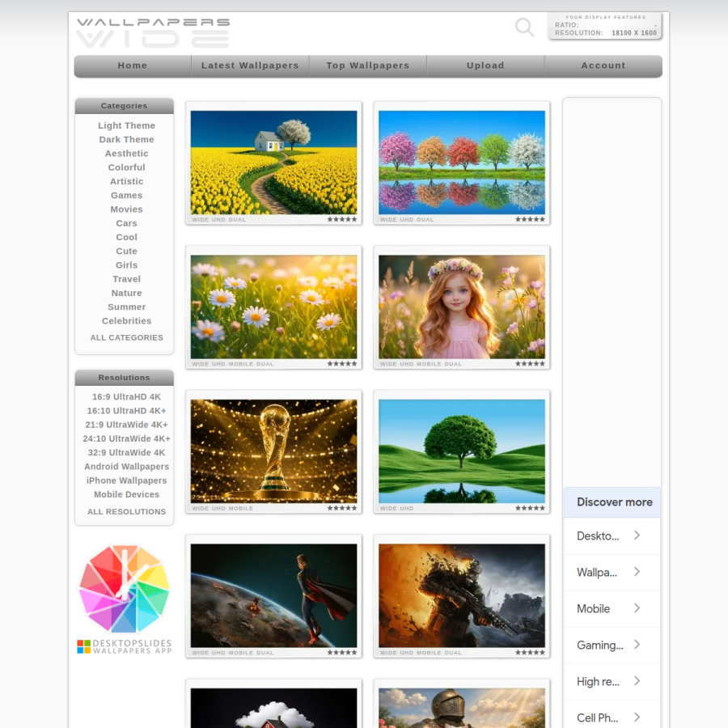Screen dimensions: 728x728
Task: Rate the superhero above Earth wallpaper stars
Action: pos(342,653)
